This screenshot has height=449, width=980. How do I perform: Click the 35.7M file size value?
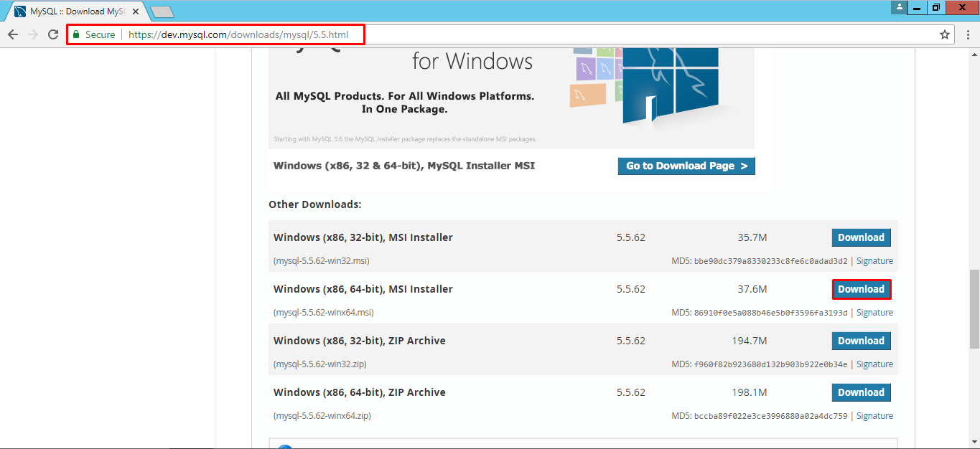(x=752, y=237)
